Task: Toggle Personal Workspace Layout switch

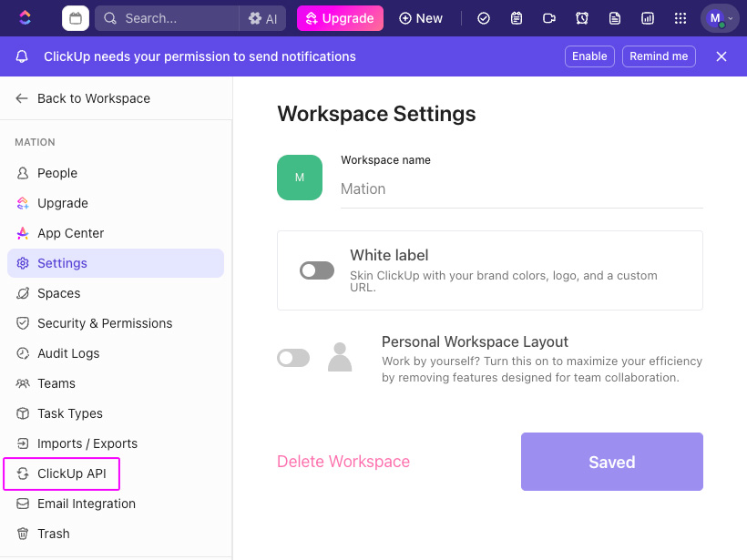Action: (293, 358)
